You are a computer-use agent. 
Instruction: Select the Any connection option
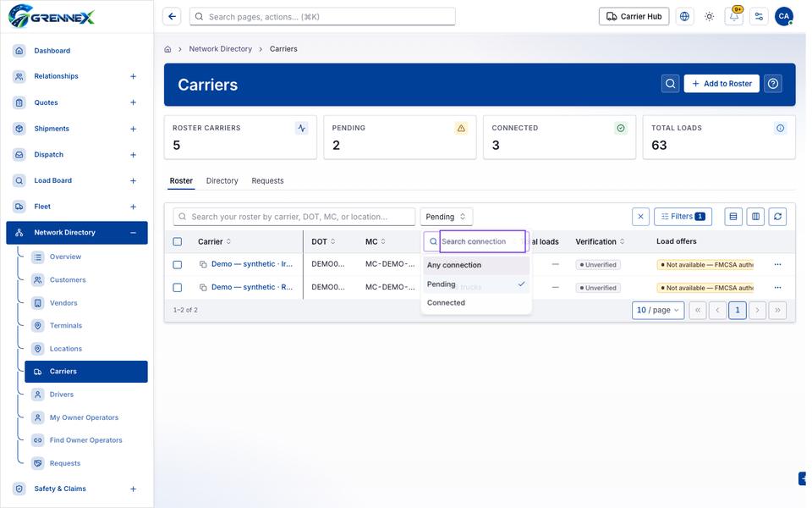click(476, 265)
